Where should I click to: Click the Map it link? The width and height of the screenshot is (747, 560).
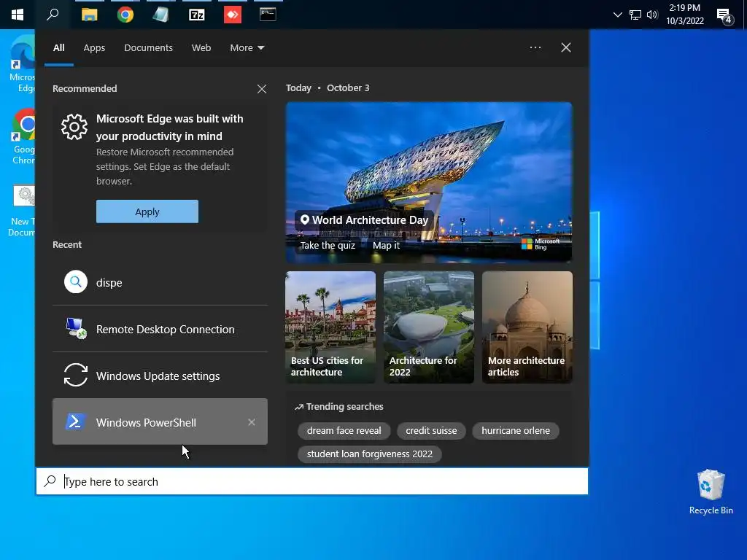[387, 245]
